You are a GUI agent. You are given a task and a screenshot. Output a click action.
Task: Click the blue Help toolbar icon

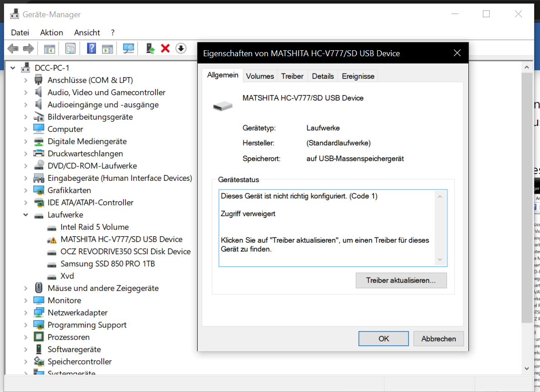click(91, 48)
